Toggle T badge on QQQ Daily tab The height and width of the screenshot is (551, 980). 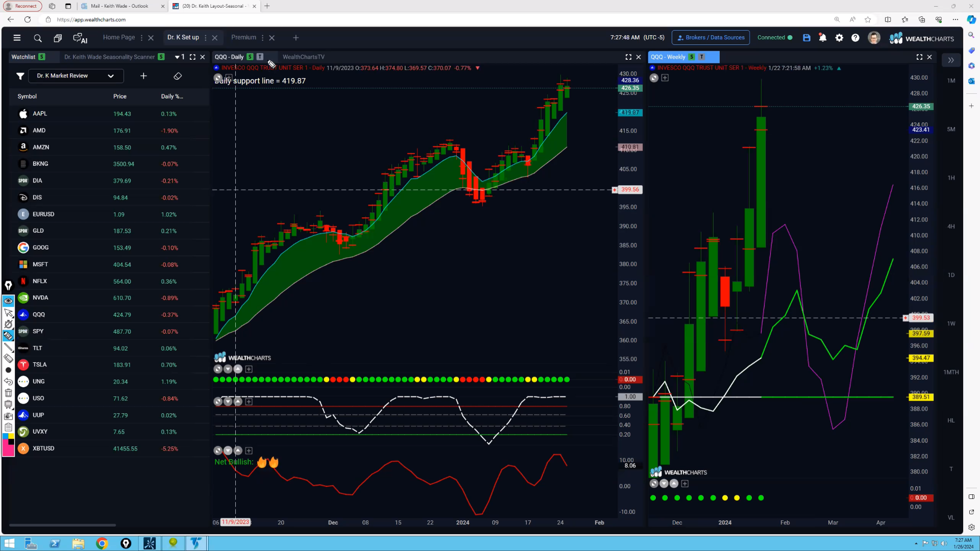260,57
